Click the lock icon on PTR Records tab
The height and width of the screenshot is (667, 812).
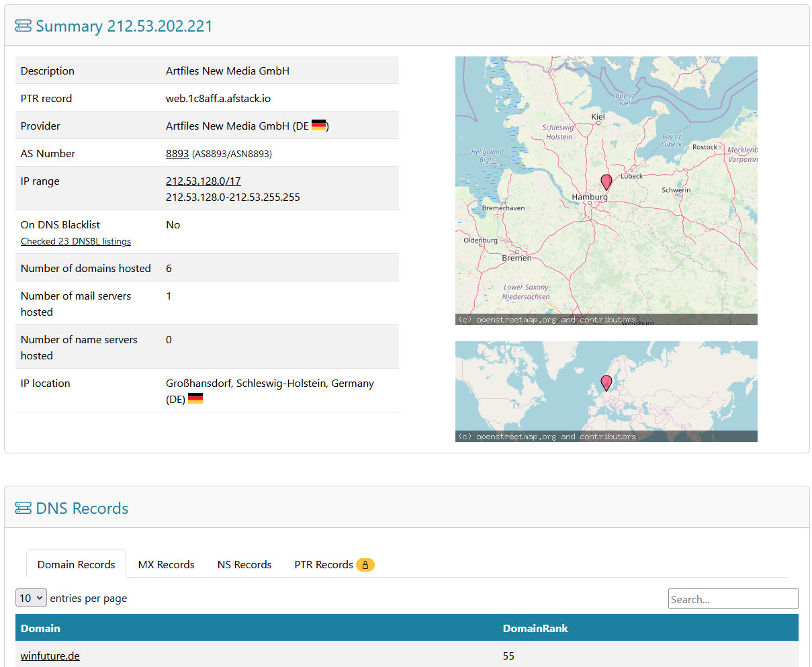point(365,565)
